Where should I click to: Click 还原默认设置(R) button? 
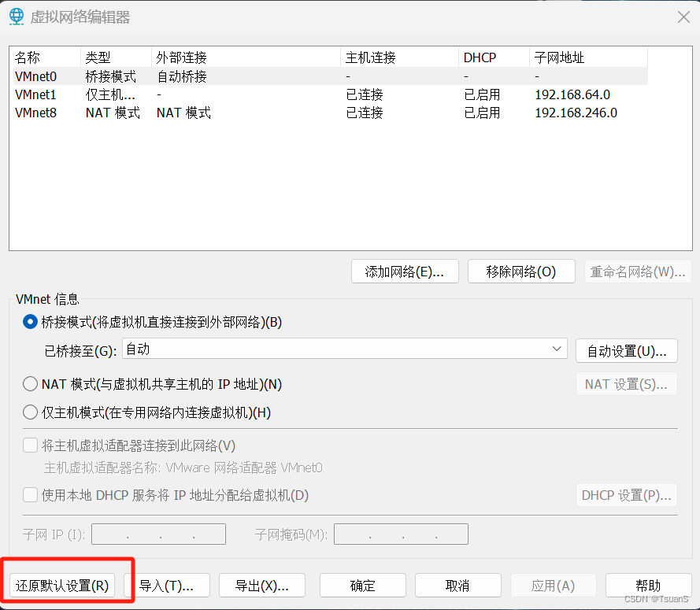pyautogui.click(x=62, y=585)
